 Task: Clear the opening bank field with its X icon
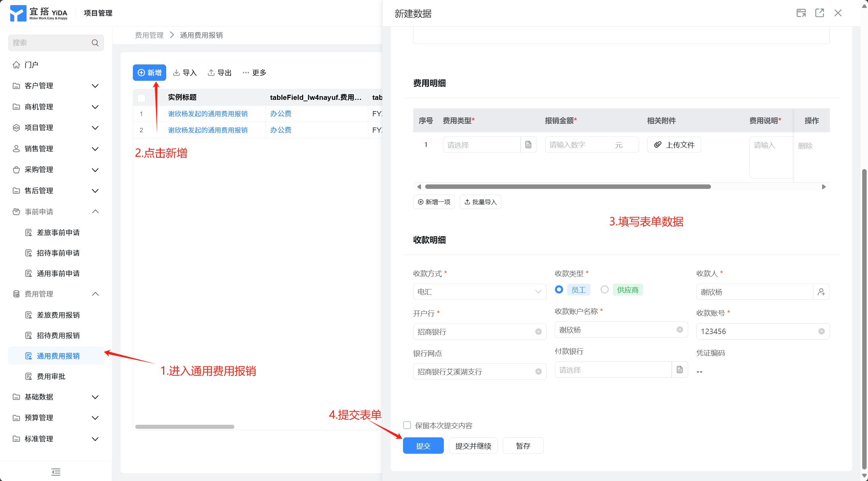tap(538, 332)
